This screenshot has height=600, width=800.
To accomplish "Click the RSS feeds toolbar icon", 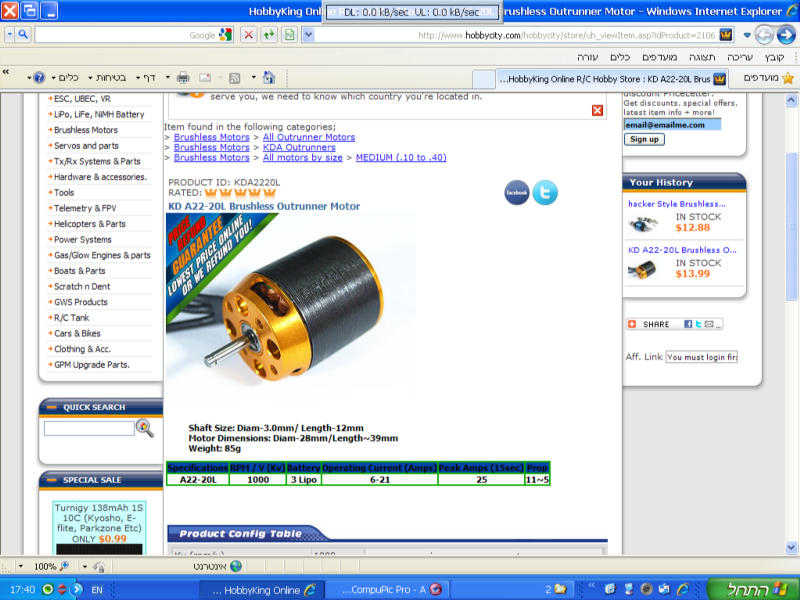I will click(234, 78).
